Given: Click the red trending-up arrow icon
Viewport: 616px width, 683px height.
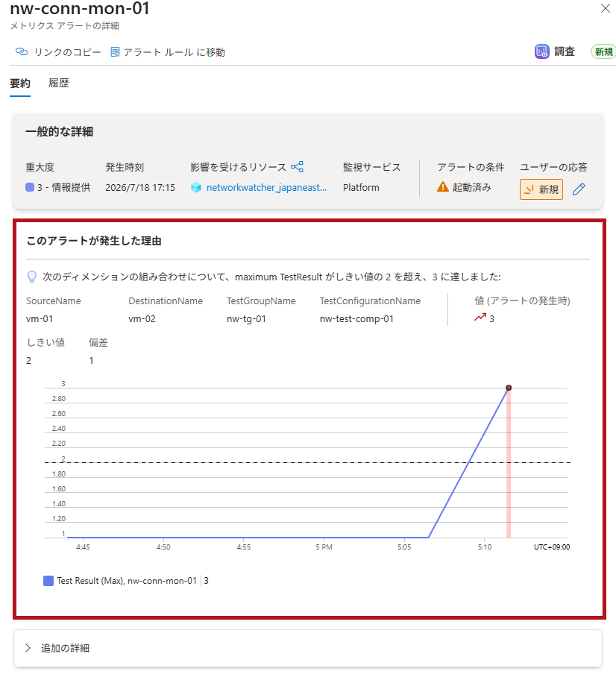Looking at the screenshot, I should (x=480, y=318).
